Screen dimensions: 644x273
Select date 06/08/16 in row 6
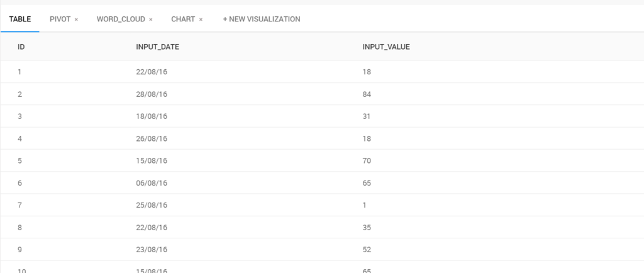point(152,182)
